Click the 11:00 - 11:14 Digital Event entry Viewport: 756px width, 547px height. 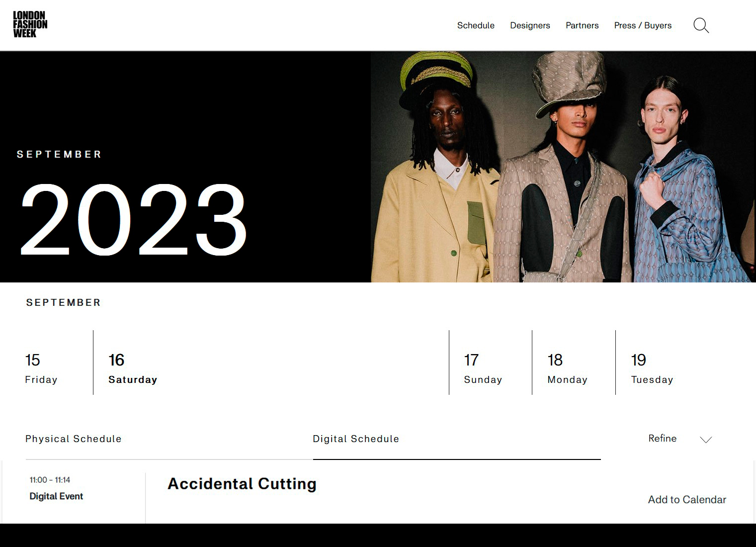pos(56,488)
